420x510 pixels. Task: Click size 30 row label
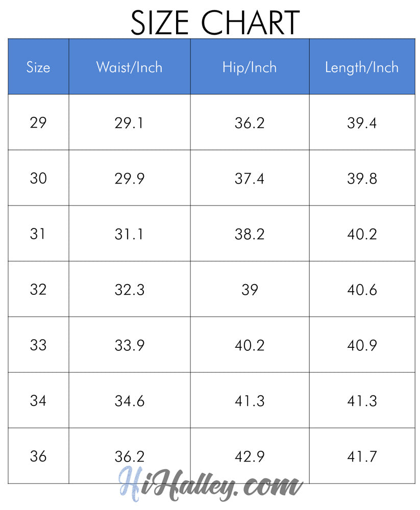[38, 178]
